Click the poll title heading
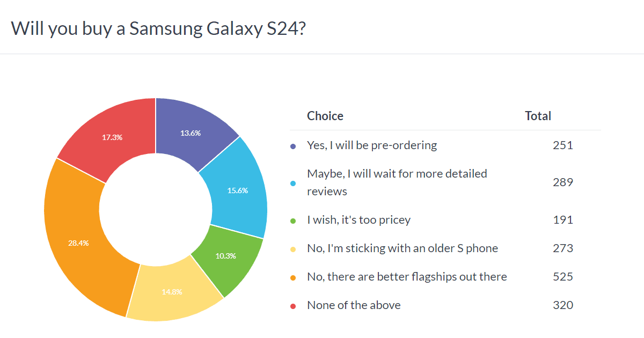 159,28
